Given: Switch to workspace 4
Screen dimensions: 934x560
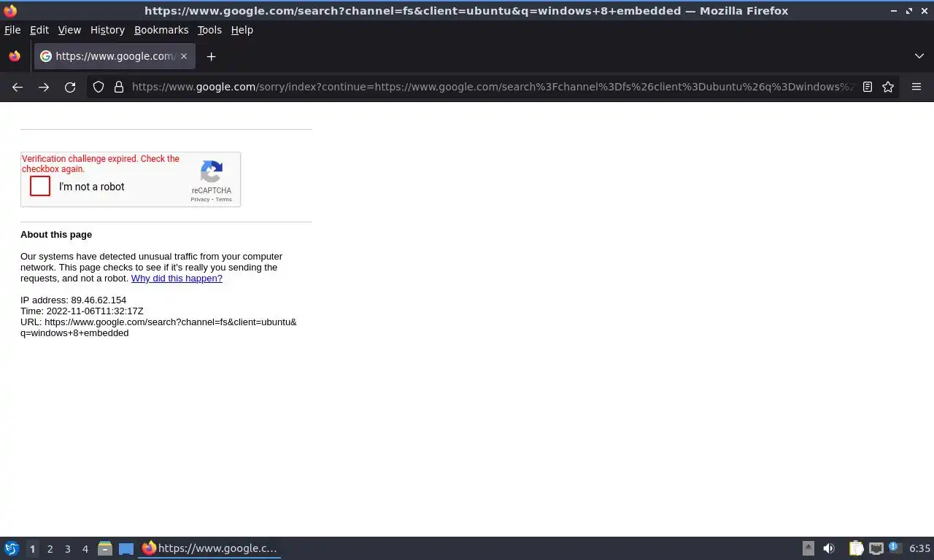Looking at the screenshot, I should pos(85,549).
